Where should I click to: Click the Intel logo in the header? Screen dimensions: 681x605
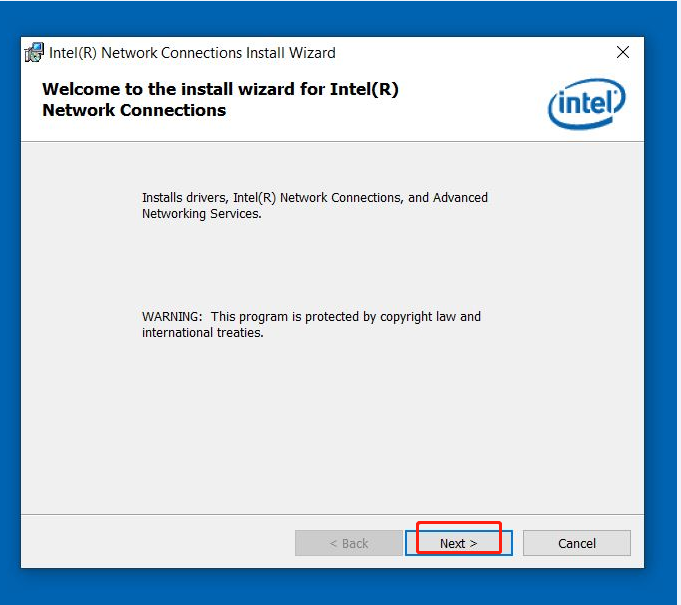(586, 105)
